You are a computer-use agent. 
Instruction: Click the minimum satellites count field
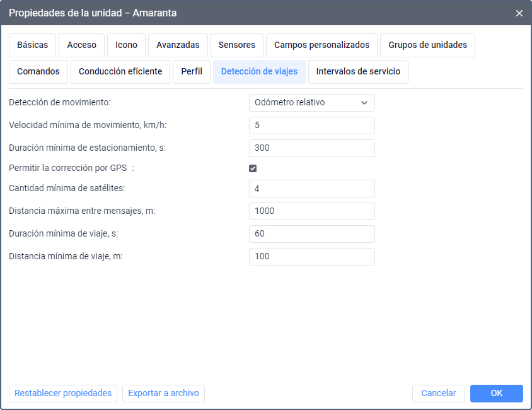[312, 189]
